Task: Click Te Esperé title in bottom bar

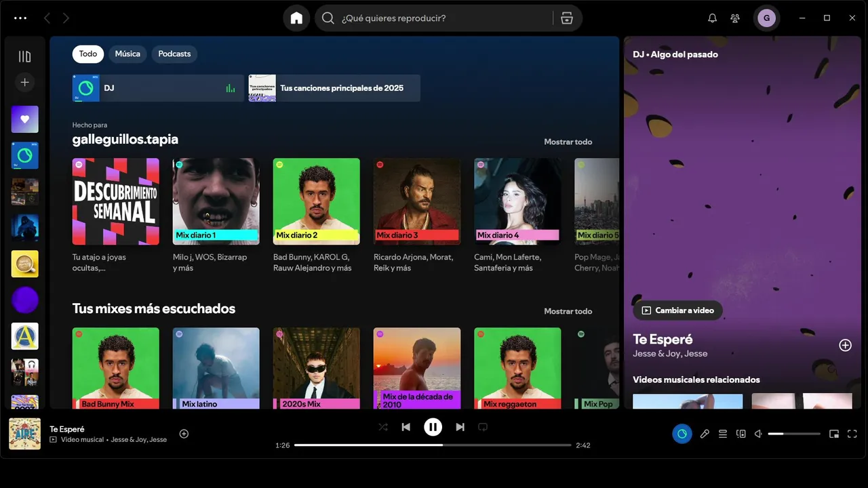Action: click(x=67, y=429)
